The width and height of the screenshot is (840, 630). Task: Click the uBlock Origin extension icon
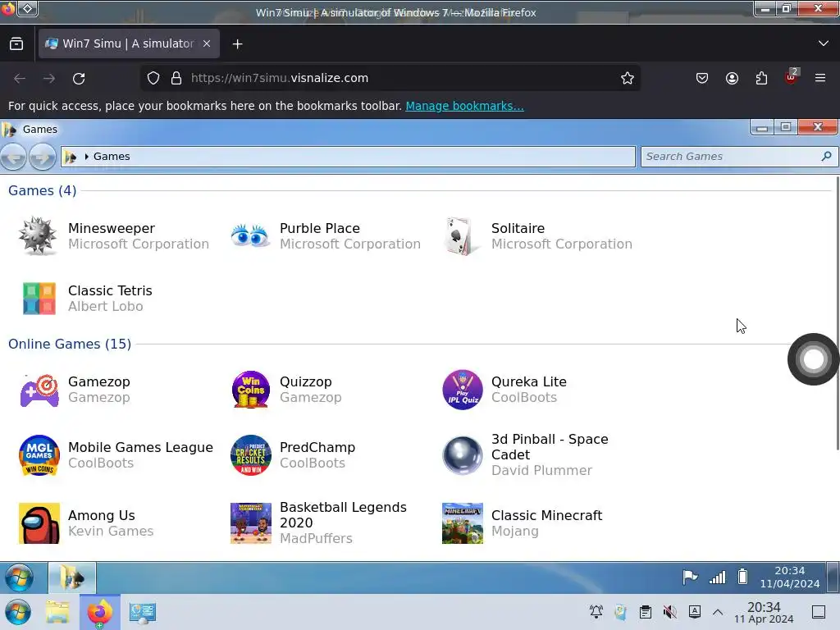point(792,76)
